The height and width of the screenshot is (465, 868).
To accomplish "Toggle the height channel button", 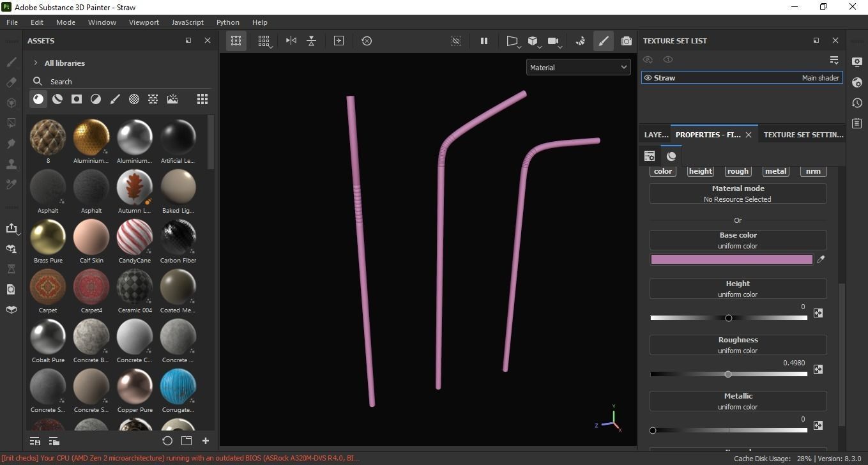I will pos(701,171).
